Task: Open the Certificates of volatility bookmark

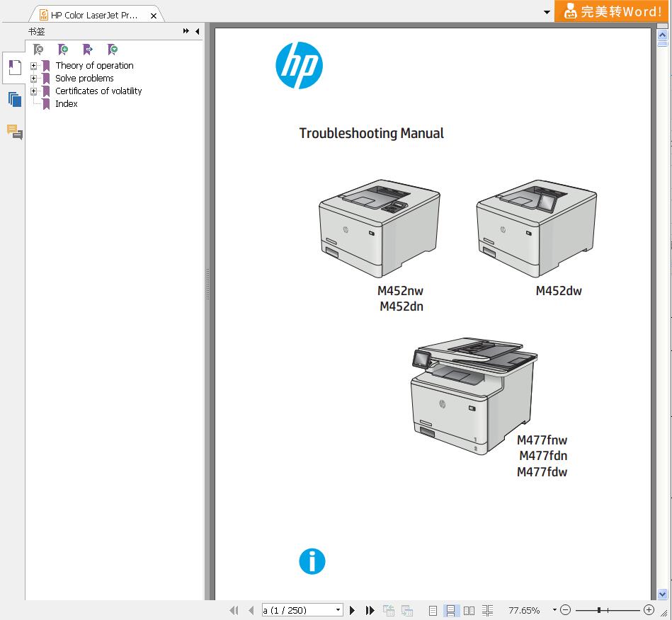Action: [x=98, y=91]
